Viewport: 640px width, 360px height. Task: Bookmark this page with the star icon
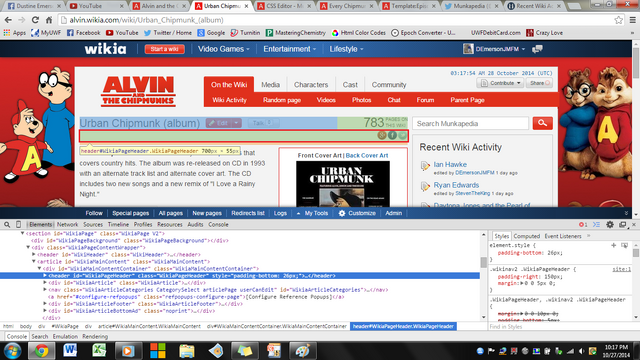(619, 20)
